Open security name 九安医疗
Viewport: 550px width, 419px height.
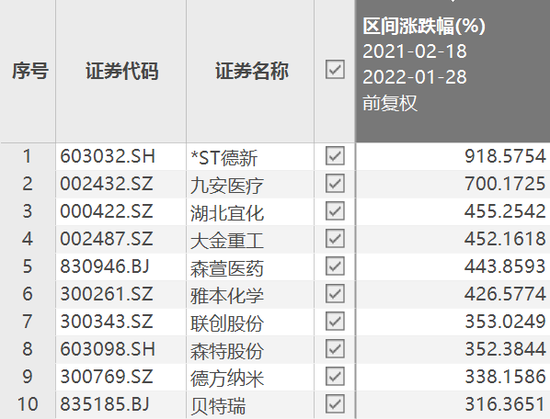point(227,185)
